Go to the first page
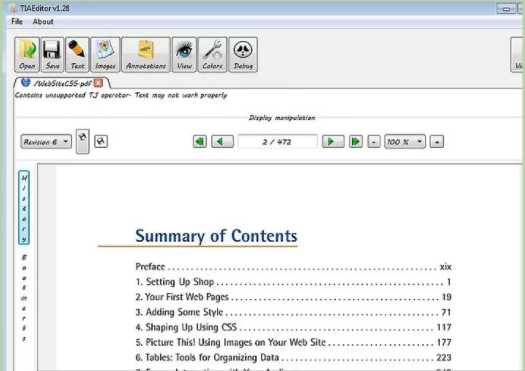The width and height of the screenshot is (525, 371). coord(200,142)
